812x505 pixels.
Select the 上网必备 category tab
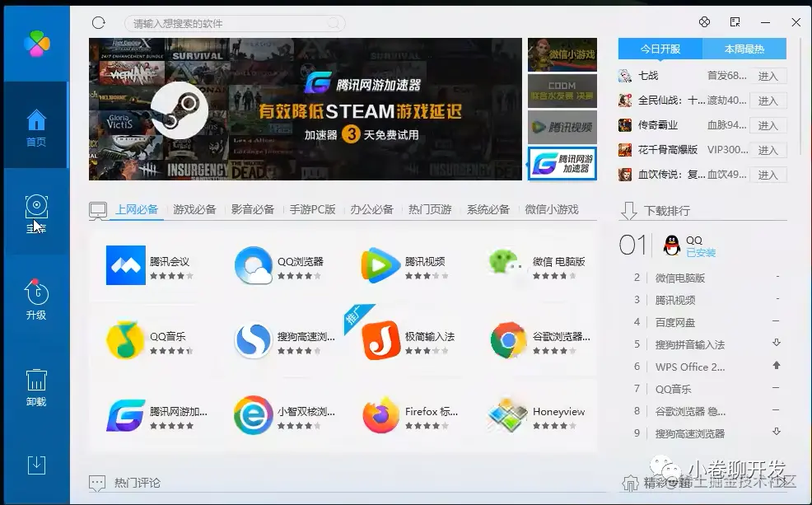137,210
